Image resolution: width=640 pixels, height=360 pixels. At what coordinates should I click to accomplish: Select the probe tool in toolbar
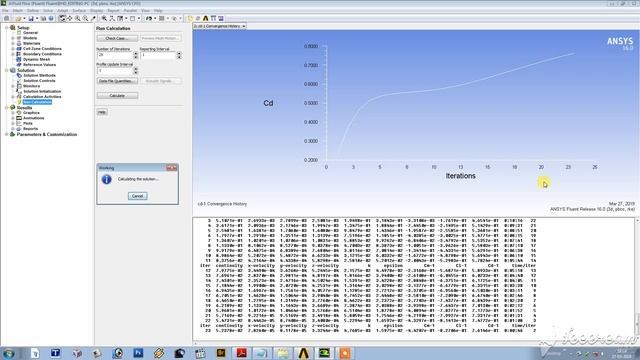(93, 18)
